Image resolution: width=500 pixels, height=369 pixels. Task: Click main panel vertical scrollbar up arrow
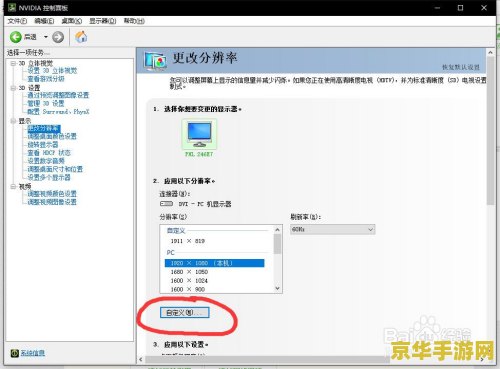(x=490, y=52)
